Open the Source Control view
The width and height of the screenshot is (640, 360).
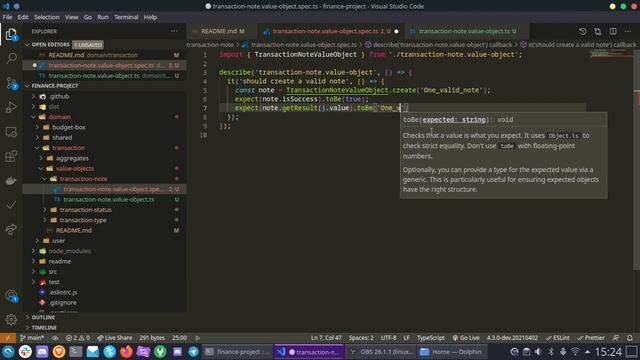coord(11,83)
